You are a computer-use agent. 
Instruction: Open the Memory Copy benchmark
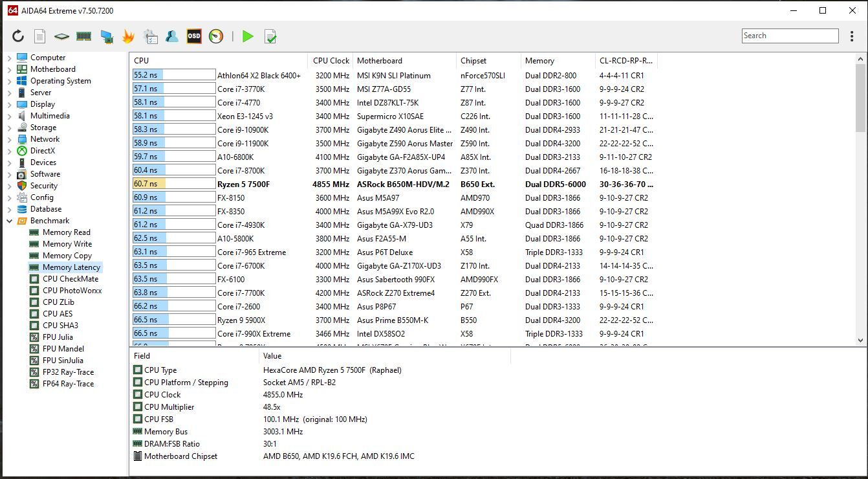(x=67, y=256)
